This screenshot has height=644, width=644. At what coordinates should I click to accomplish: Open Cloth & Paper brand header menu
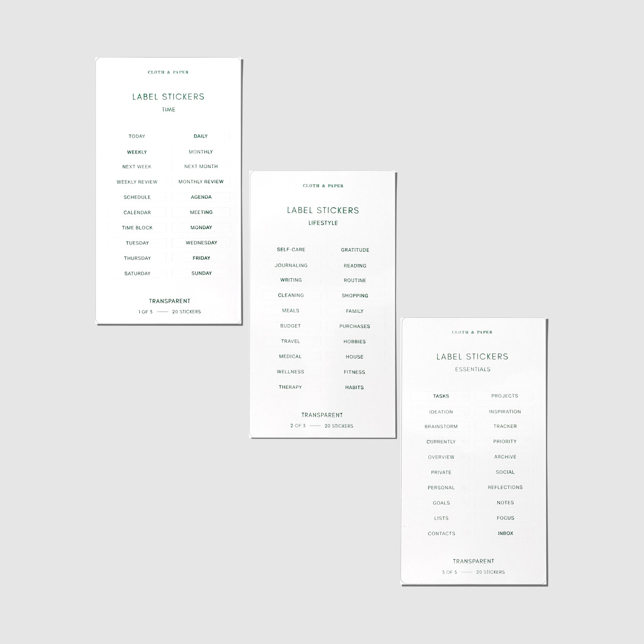point(169,72)
